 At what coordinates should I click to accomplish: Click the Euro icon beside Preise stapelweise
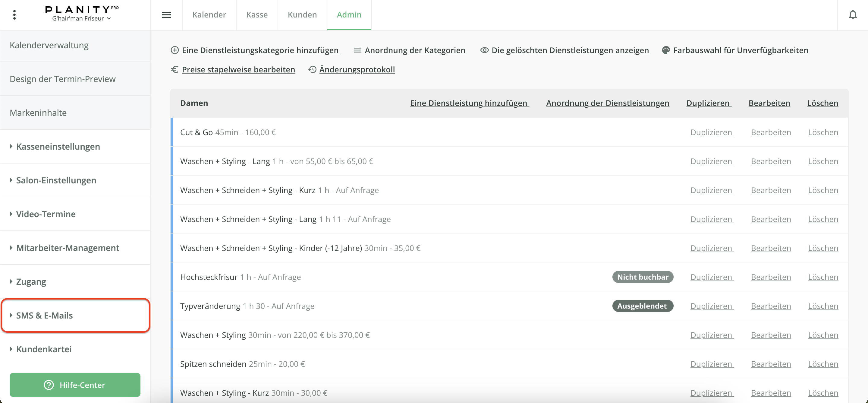(x=175, y=69)
